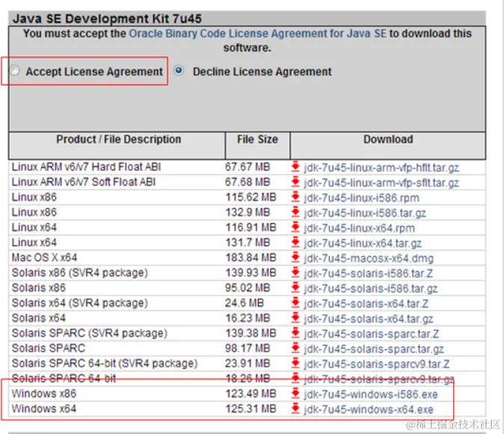This screenshot has width=504, height=434.
Task: Open the jdk-7u45-linux-i586.rpm link
Action: (362, 198)
